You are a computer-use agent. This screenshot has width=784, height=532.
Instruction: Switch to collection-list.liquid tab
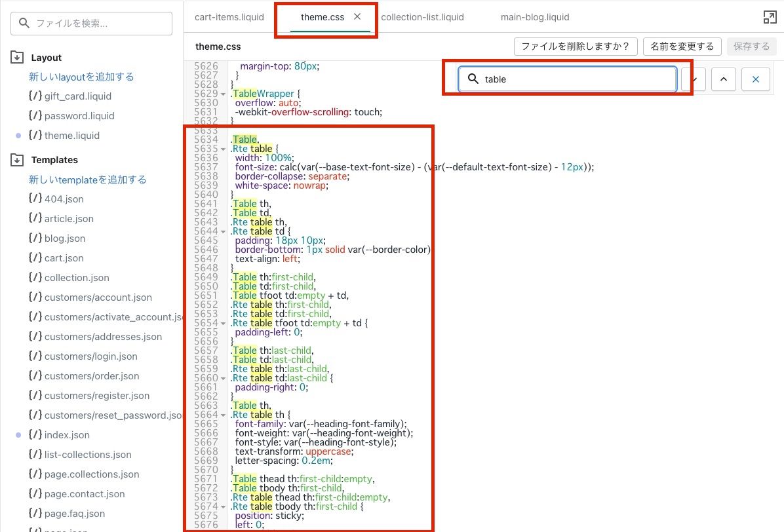click(x=423, y=17)
